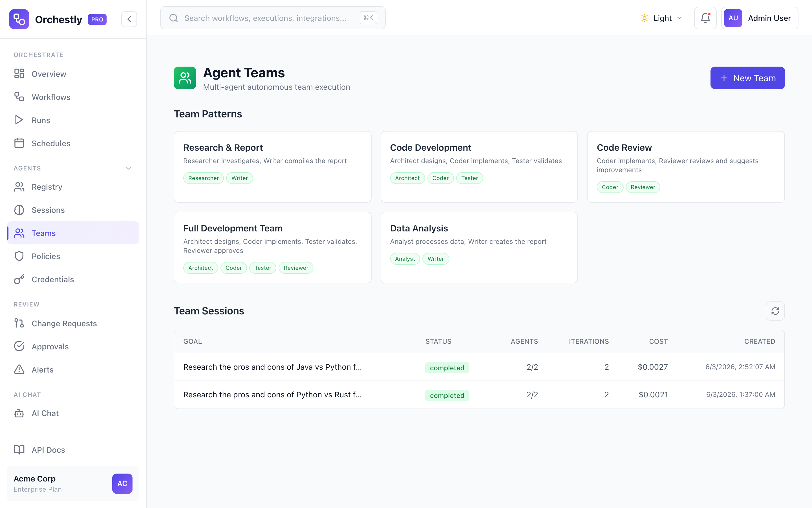Image resolution: width=812 pixels, height=508 pixels.
Task: Click the Registry people icon
Action: [x=19, y=187]
